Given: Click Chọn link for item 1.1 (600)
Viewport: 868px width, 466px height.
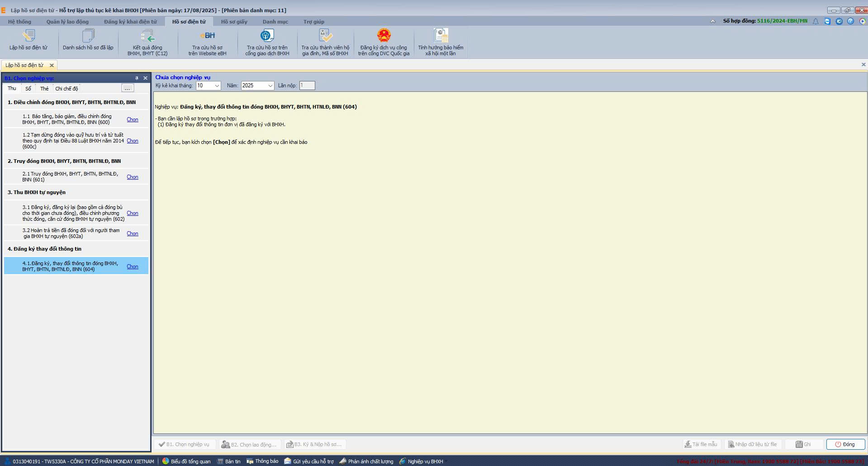Looking at the screenshot, I should click(133, 119).
